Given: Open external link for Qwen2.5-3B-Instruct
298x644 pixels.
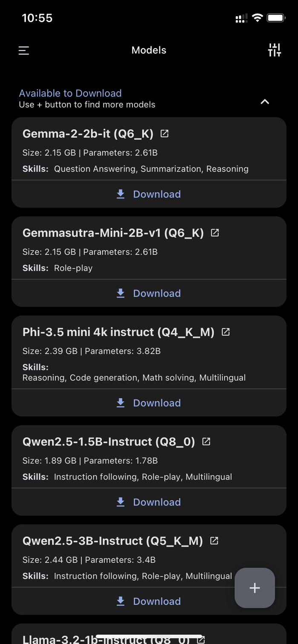Looking at the screenshot, I should (x=214, y=540).
